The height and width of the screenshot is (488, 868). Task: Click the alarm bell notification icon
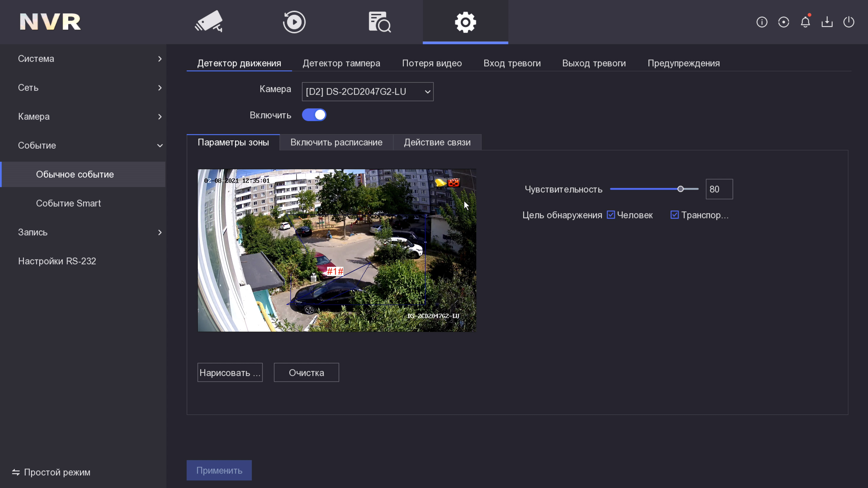pyautogui.click(x=805, y=22)
